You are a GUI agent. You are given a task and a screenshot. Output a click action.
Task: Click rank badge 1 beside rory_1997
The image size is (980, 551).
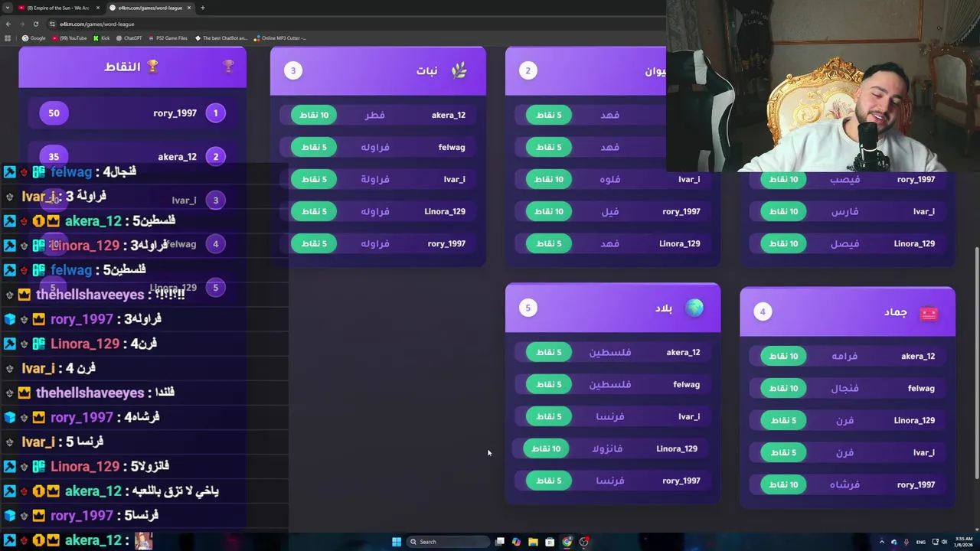215,113
